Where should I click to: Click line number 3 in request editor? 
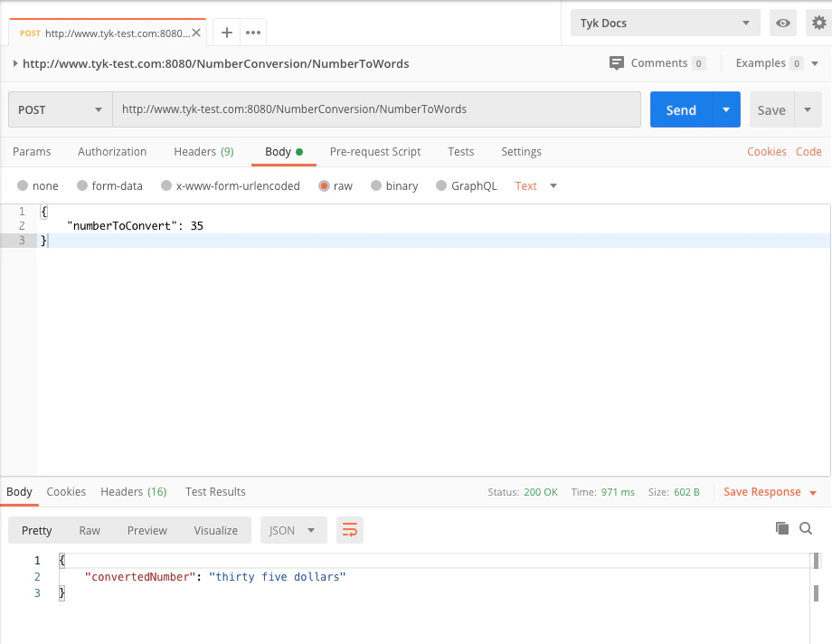pyautogui.click(x=22, y=240)
